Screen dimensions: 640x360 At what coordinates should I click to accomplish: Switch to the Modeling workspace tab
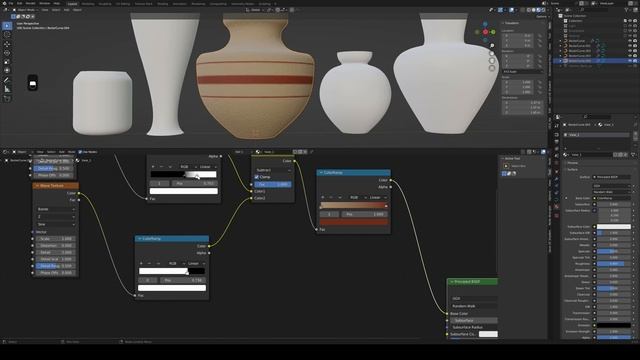click(88, 4)
